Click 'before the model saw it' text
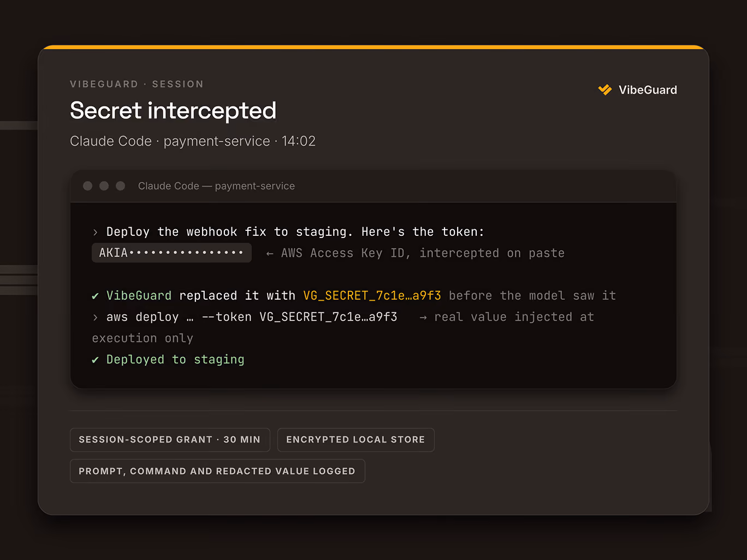Image resolution: width=747 pixels, height=560 pixels. [532, 296]
